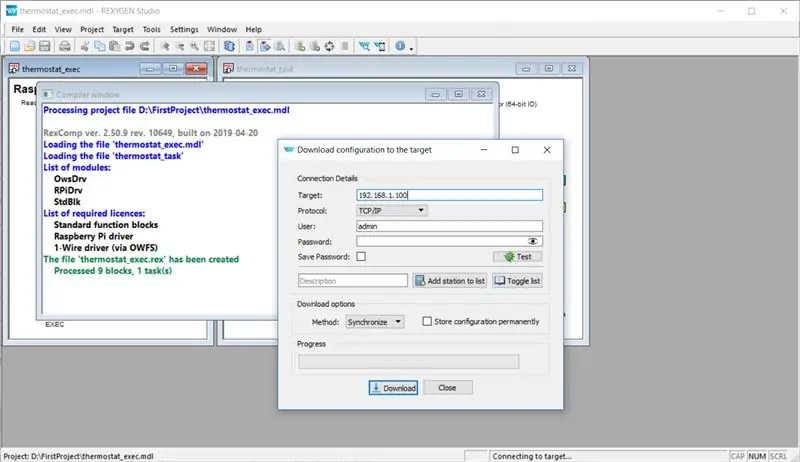Click the Copy toolbar icon
Image resolution: width=800 pixels, height=462 pixels.
(x=99, y=46)
